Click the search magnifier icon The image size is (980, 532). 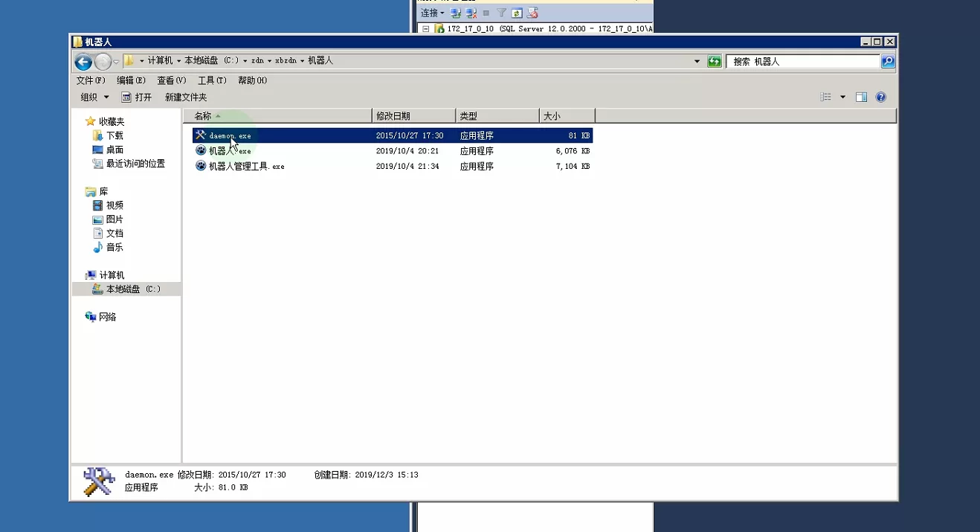coord(888,62)
